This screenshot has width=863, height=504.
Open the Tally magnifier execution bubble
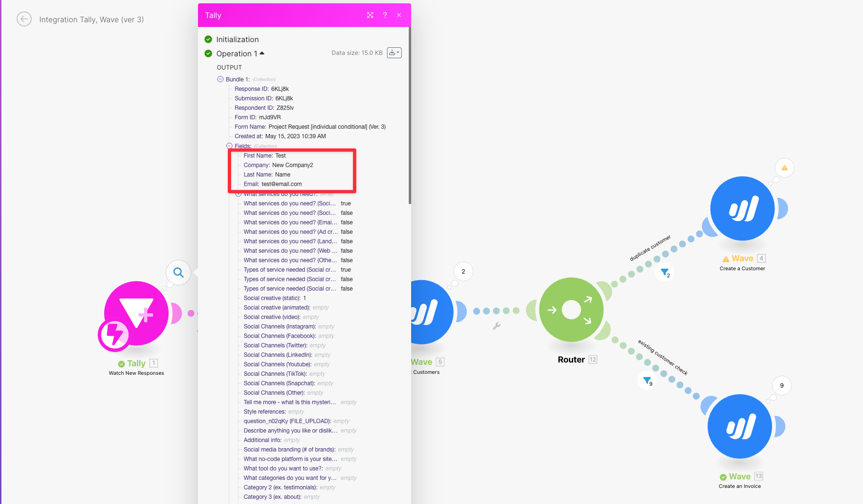tap(179, 273)
